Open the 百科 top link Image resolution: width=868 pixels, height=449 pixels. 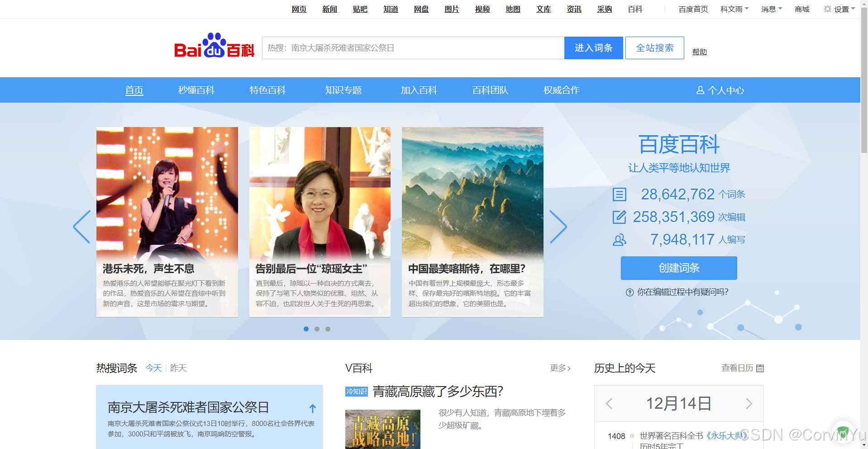click(x=635, y=9)
